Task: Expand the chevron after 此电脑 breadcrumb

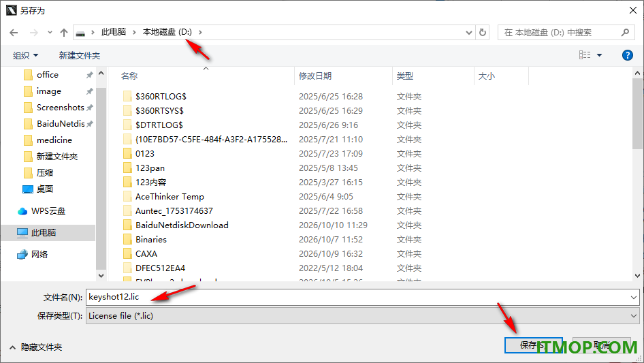Action: click(134, 32)
